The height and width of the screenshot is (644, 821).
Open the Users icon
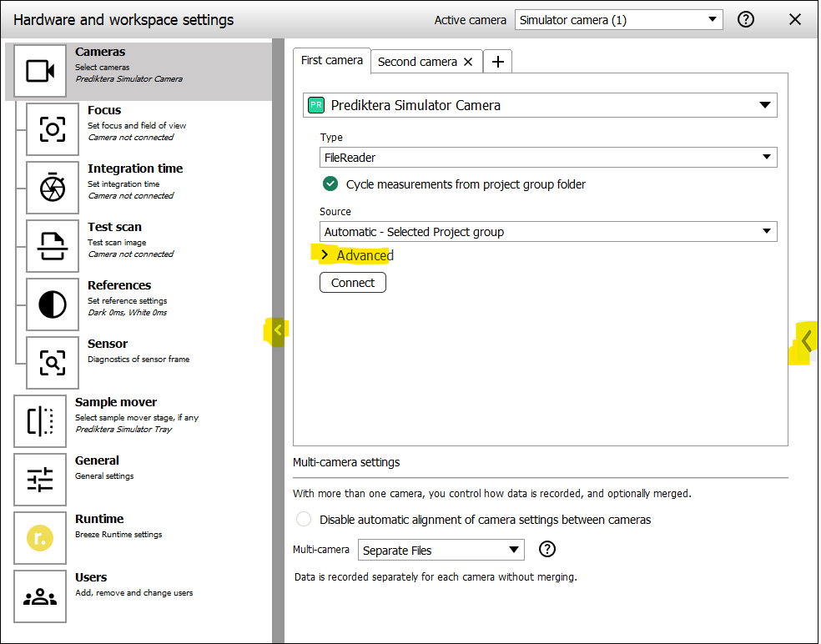pyautogui.click(x=40, y=596)
